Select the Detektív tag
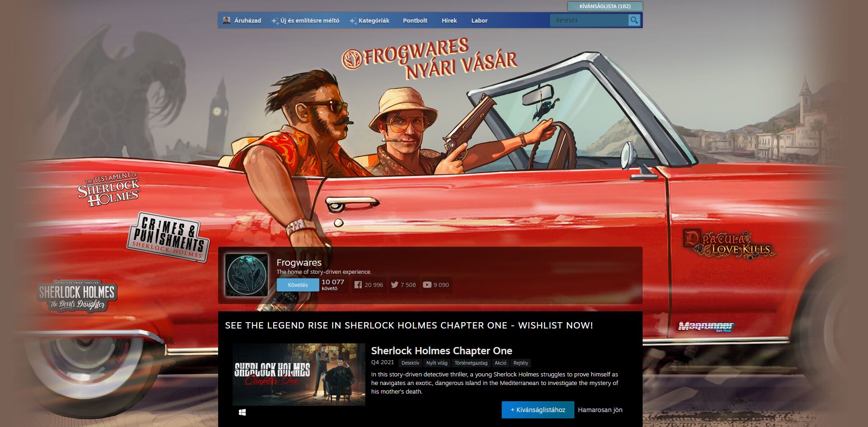The height and width of the screenshot is (427, 868). (410, 363)
